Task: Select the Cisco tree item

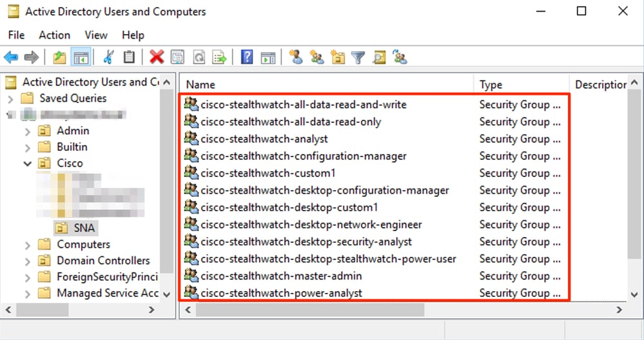Action: click(x=70, y=163)
